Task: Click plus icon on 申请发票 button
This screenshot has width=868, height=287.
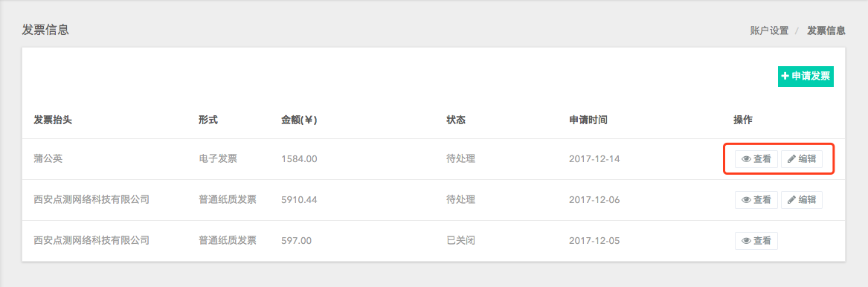Action: click(x=785, y=77)
